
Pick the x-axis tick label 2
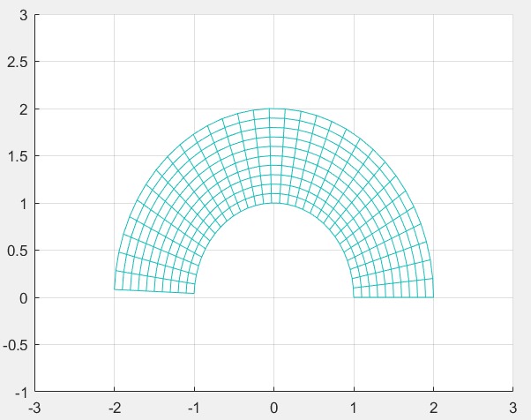tap(433, 407)
